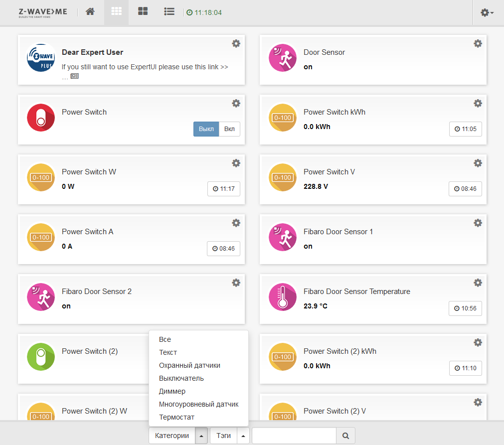Select Все in the categories menu
504x445 pixels.
pos(165,339)
